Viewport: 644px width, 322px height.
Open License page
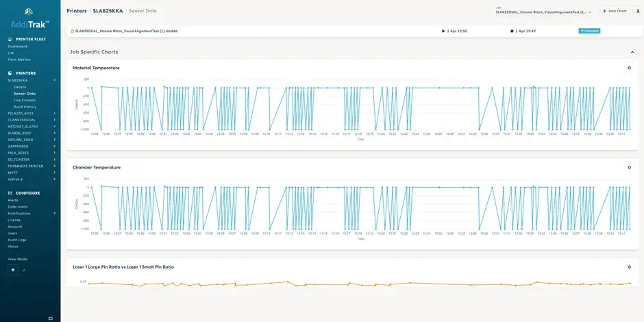coord(14,220)
